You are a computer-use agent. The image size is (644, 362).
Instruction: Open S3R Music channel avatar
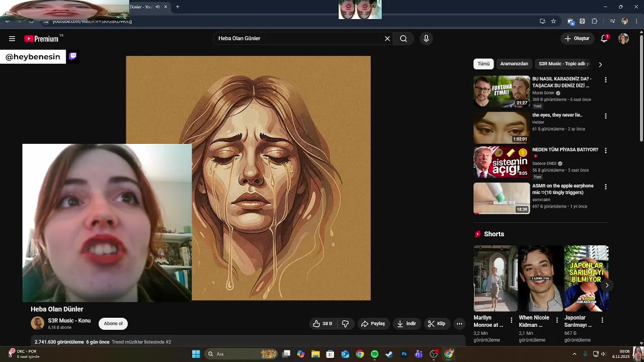pos(37,323)
